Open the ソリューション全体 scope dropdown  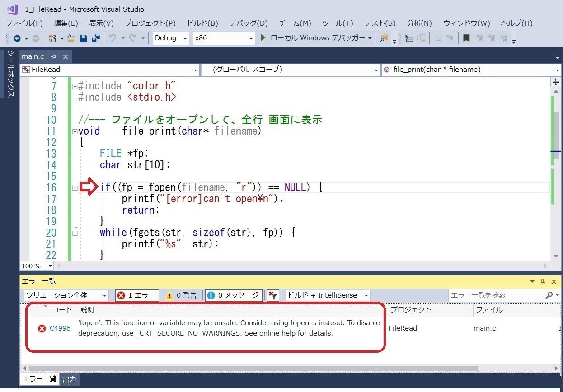[66, 295]
